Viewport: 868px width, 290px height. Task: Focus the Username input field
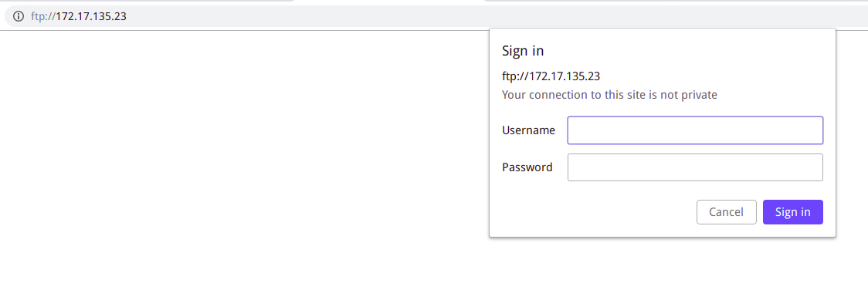click(695, 130)
